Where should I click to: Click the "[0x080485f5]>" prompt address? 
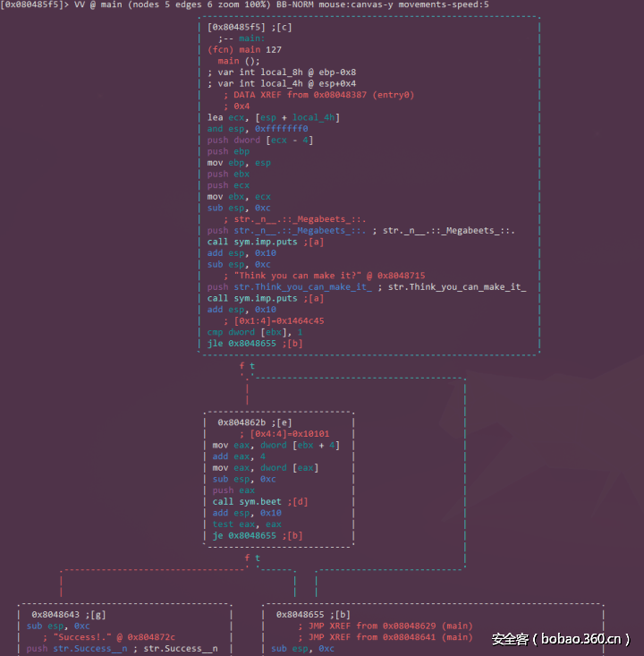[34, 5]
